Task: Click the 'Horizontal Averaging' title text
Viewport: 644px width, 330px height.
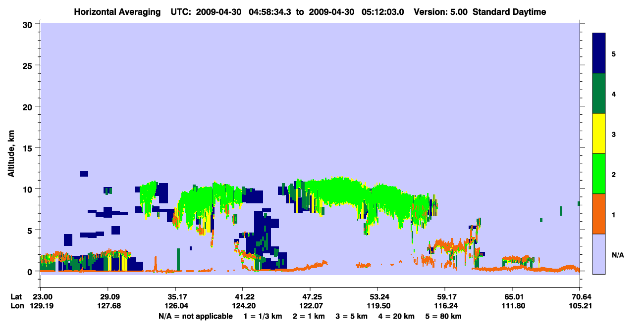Action: pyautogui.click(x=117, y=12)
